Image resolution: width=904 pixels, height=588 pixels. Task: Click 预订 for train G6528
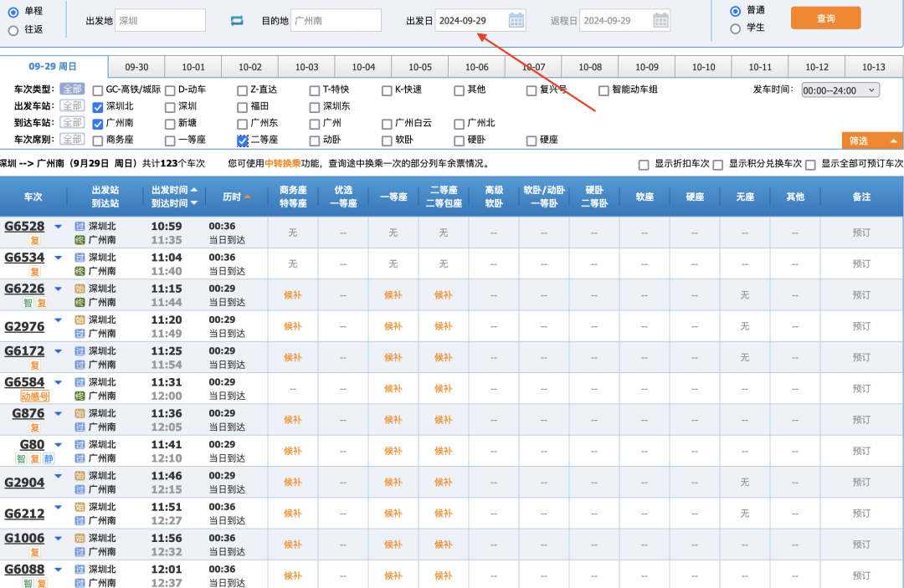(861, 233)
